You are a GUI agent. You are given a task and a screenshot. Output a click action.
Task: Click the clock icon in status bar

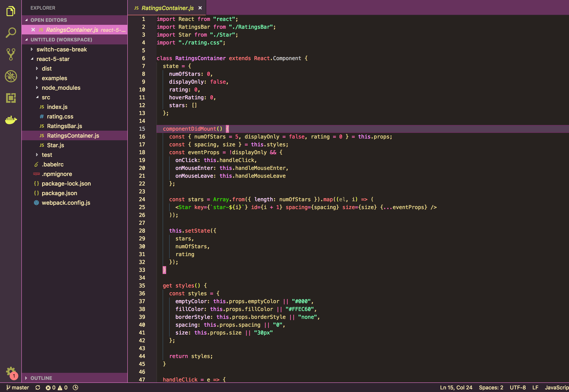75,387
